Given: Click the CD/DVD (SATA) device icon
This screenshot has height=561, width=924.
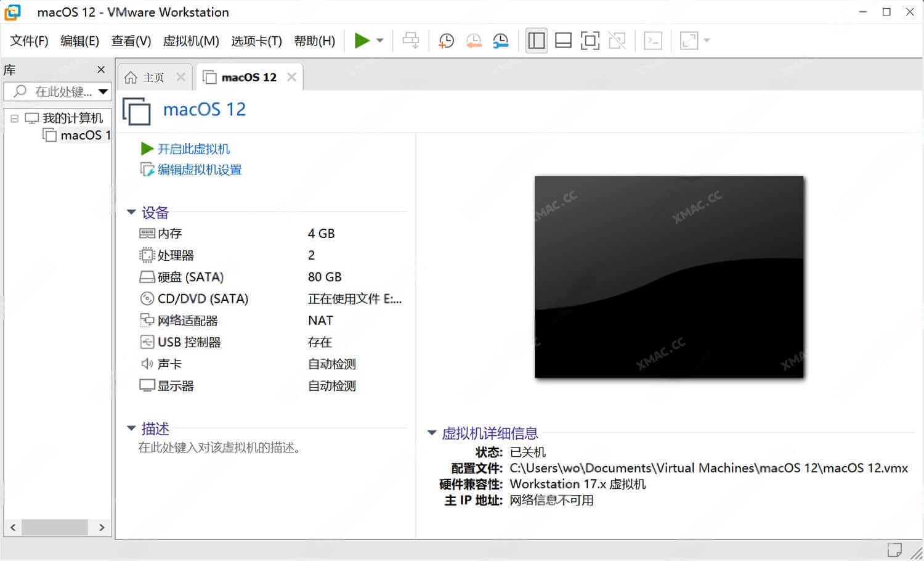Looking at the screenshot, I should (x=147, y=298).
